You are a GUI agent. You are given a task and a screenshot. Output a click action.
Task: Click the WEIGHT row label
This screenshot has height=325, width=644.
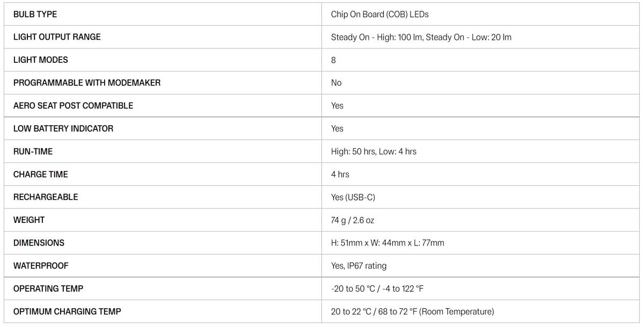click(x=29, y=220)
